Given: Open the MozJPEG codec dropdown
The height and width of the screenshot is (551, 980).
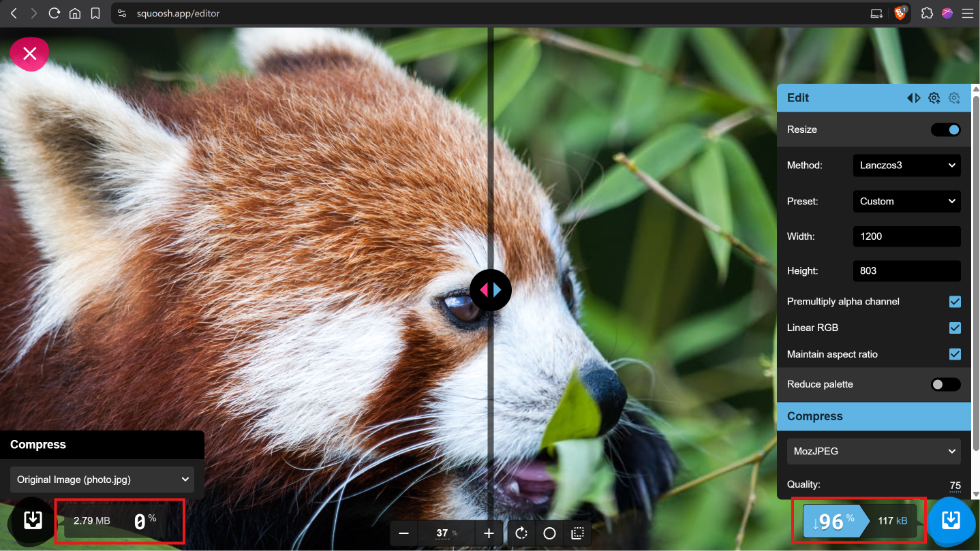Looking at the screenshot, I should click(x=874, y=451).
